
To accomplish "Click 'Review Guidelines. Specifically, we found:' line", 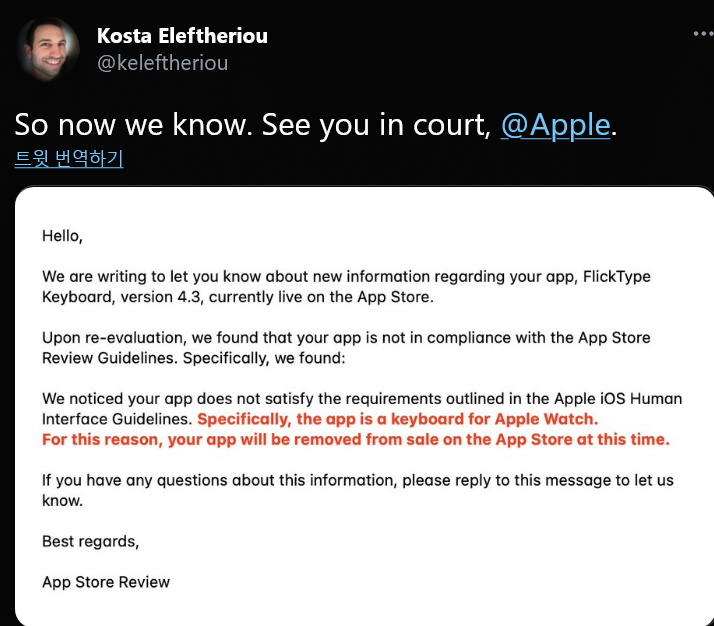I will [x=194, y=358].
